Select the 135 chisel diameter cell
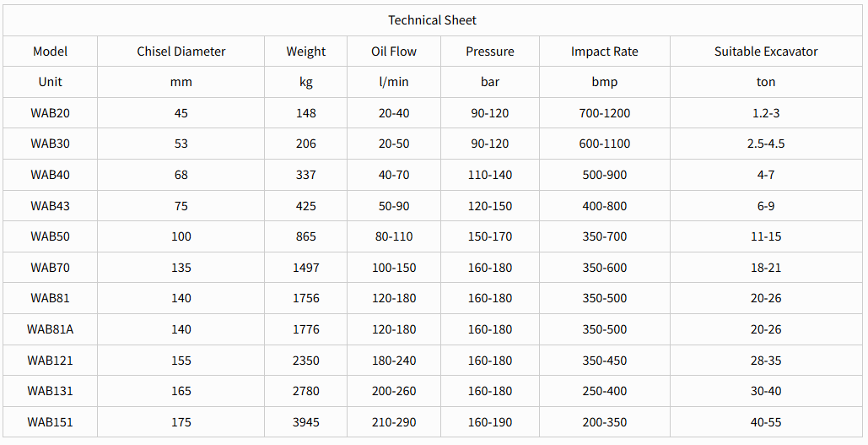 181,268
